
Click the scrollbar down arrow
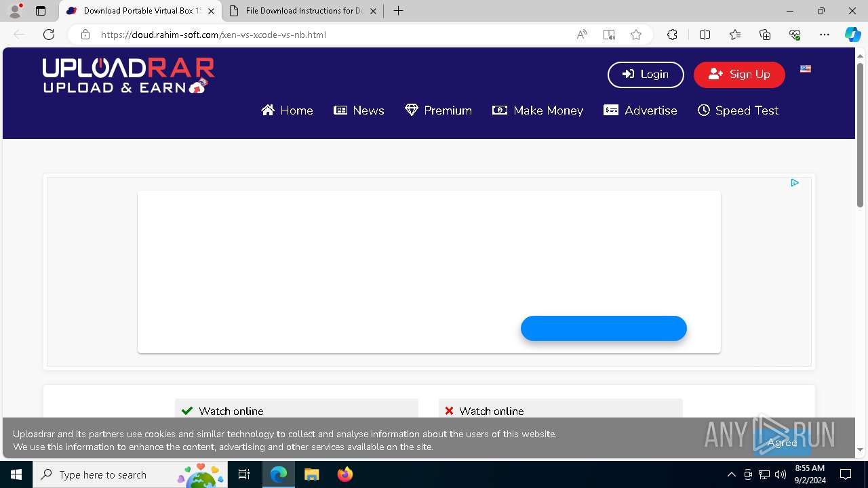pyautogui.click(x=861, y=449)
